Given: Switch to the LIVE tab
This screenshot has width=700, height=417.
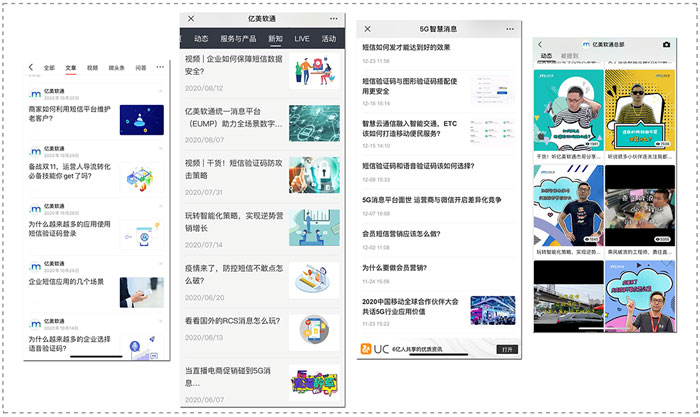Looking at the screenshot, I should click(302, 39).
